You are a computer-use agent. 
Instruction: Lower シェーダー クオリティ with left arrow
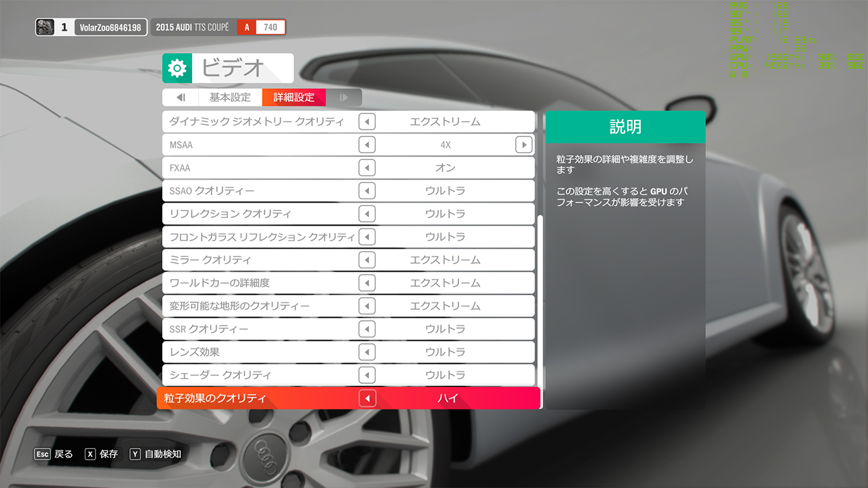pos(366,375)
